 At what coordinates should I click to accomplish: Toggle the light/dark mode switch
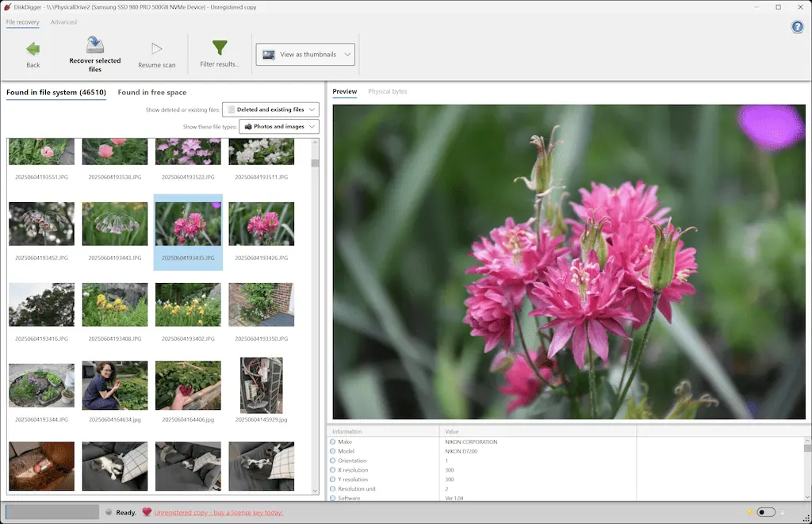pyautogui.click(x=766, y=512)
